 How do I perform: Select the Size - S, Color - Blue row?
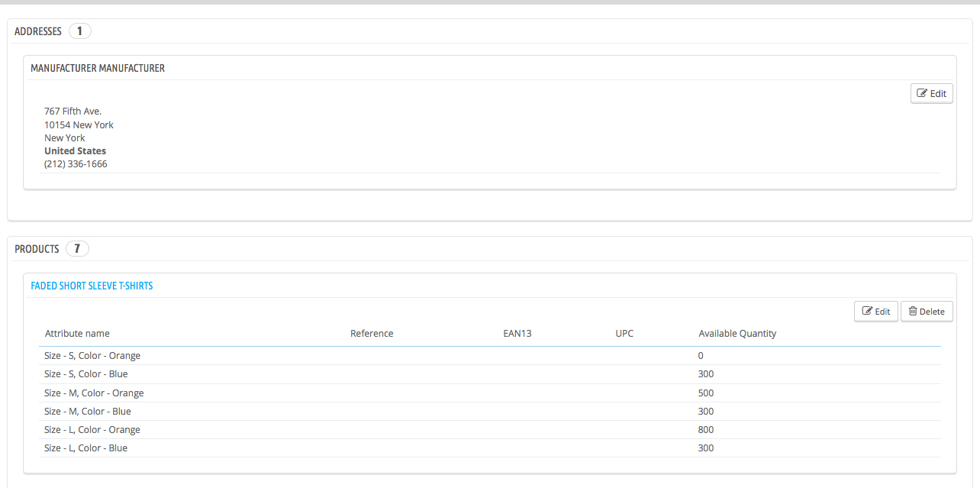tap(490, 374)
